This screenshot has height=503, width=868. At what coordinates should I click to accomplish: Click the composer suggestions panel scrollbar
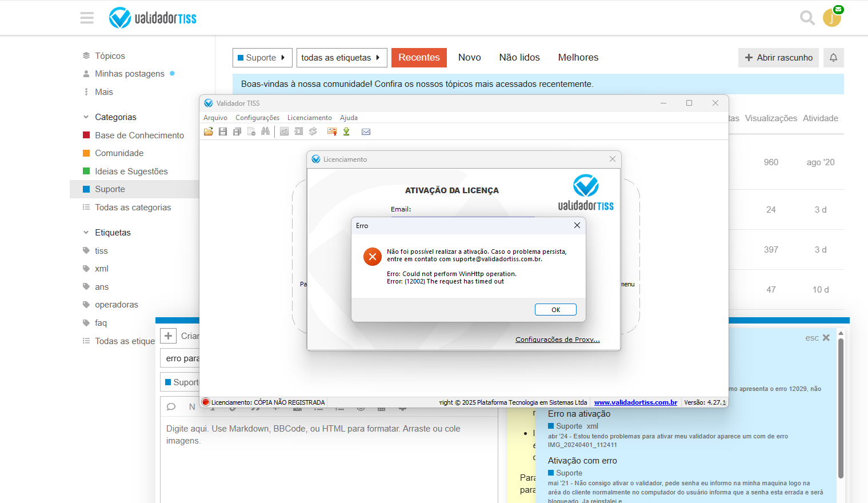click(x=841, y=408)
